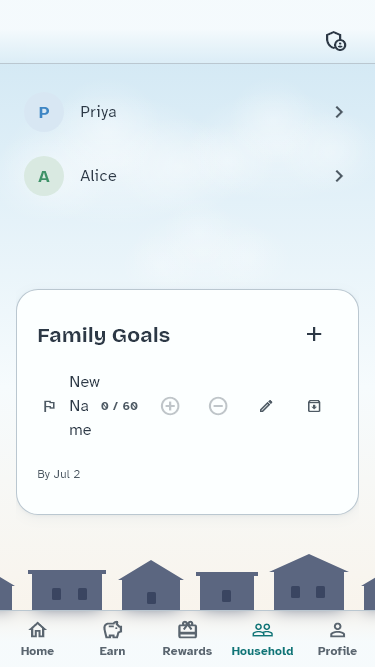The height and width of the screenshot is (667, 375).
Task: Switch to the Earn tab
Action: [113, 638]
